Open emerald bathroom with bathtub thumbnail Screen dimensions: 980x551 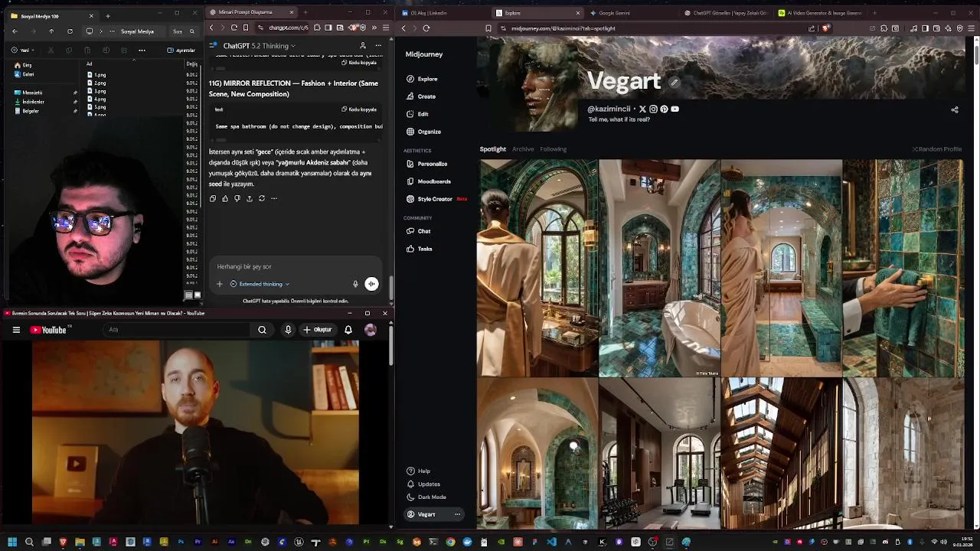659,268
